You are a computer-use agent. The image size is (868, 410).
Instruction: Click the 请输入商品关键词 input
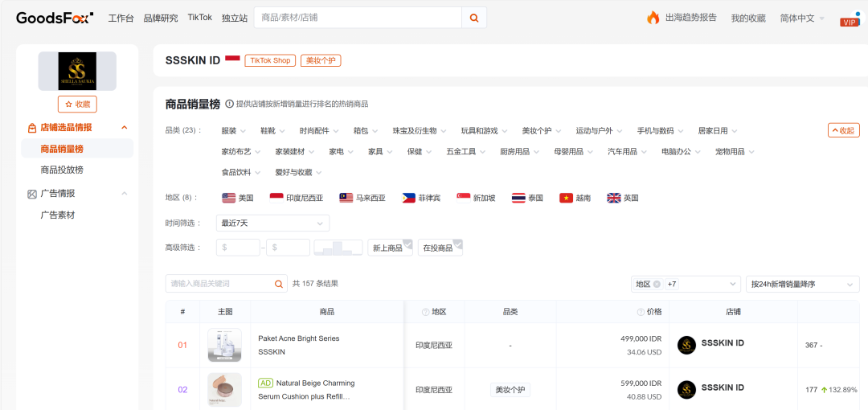220,284
